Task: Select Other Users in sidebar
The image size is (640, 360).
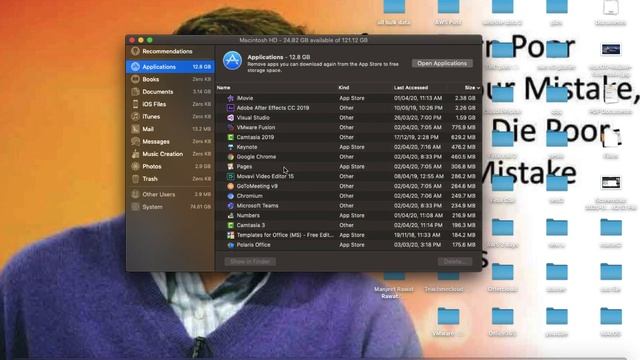Action: [x=170, y=194]
